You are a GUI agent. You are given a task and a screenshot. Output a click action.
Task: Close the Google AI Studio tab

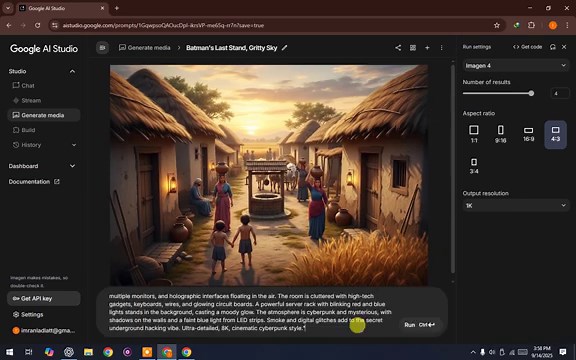[102, 8]
